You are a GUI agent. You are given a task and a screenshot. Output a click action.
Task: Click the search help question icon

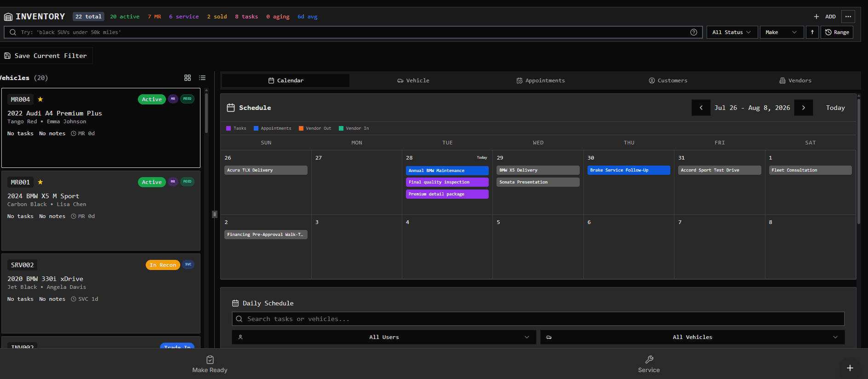[x=694, y=32]
